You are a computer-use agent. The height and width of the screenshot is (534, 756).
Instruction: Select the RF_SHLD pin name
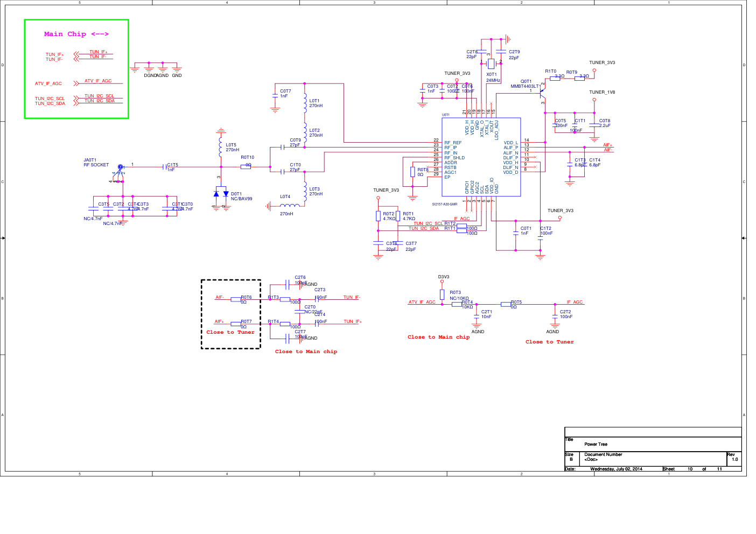[x=454, y=158]
